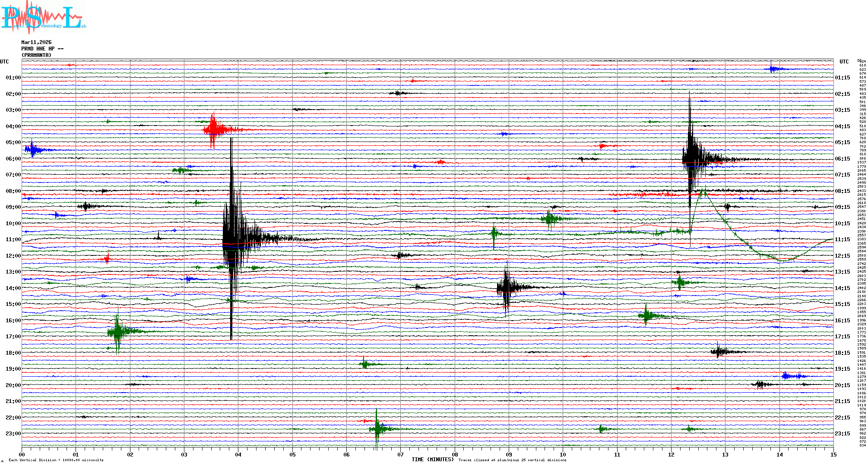Click the (PRAMANTA) station name

point(36,55)
